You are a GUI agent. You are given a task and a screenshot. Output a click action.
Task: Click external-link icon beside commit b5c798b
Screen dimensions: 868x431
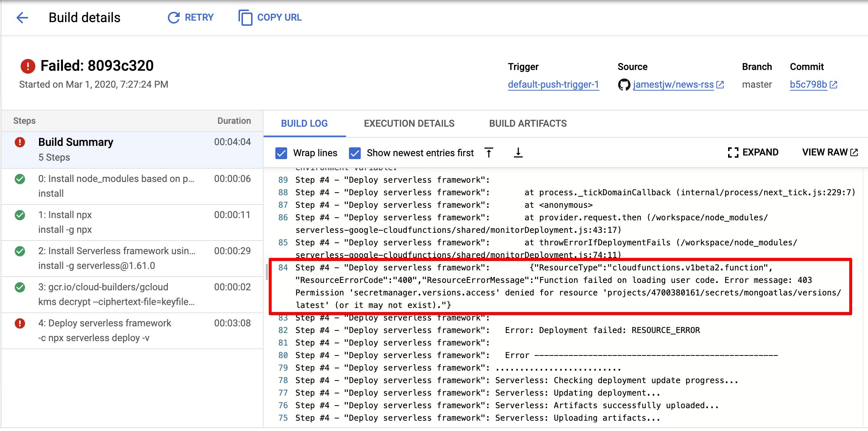click(834, 85)
